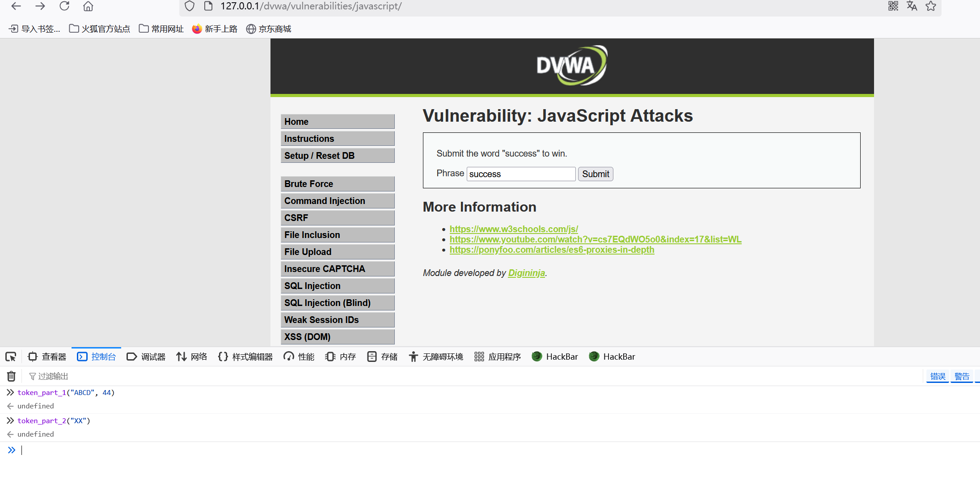Clear console output with trash icon
The height and width of the screenshot is (497, 980).
11,376
